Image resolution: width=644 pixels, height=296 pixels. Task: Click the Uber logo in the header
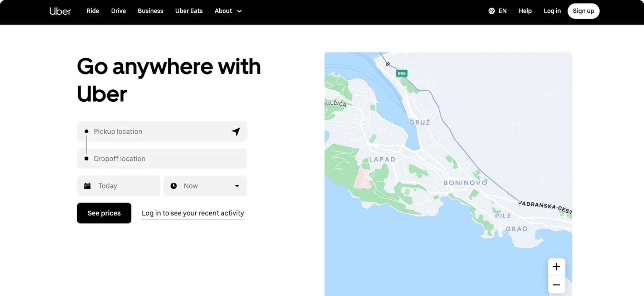60,11
